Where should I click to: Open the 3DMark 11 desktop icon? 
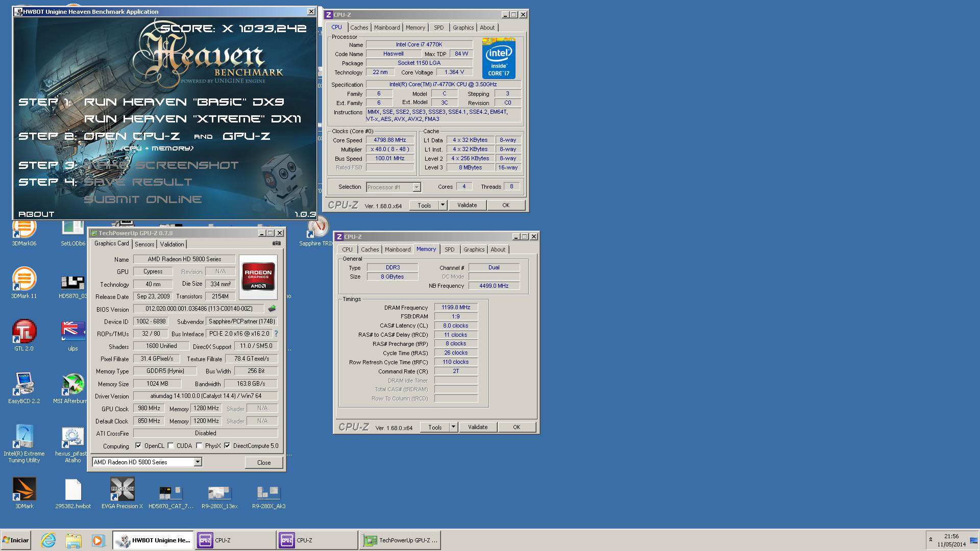tap(24, 283)
